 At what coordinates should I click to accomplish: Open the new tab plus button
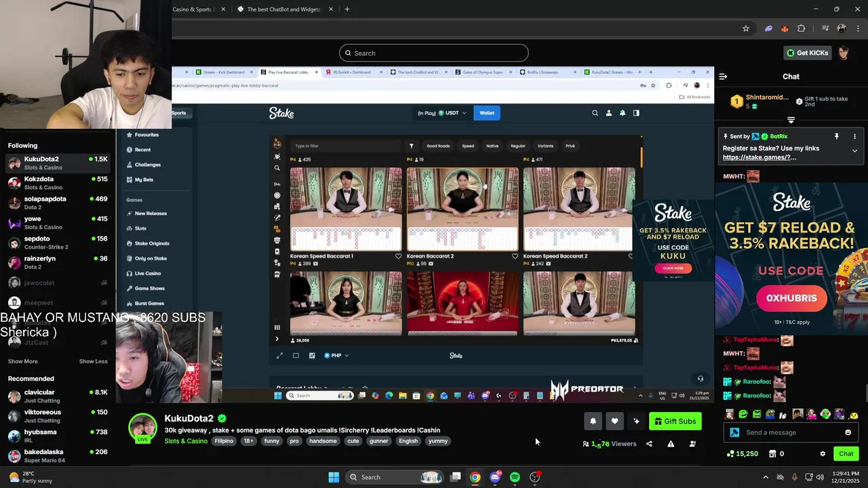(347, 9)
